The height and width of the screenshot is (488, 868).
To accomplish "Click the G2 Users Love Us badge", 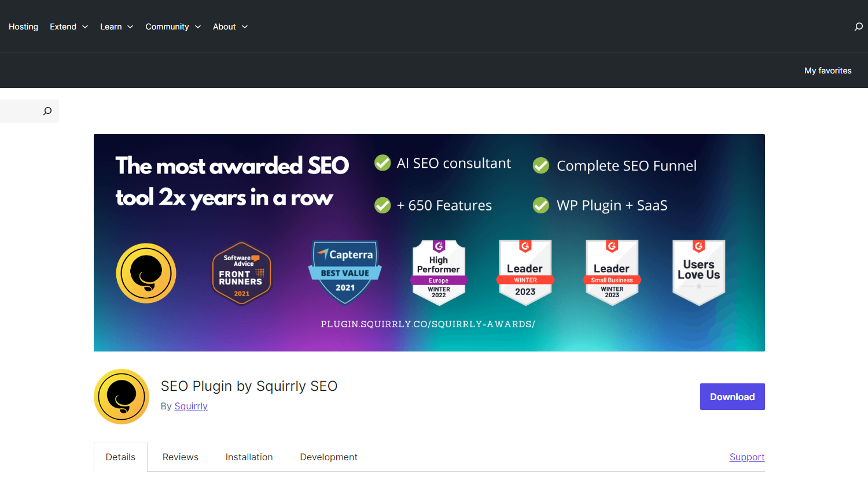I will pyautogui.click(x=698, y=272).
